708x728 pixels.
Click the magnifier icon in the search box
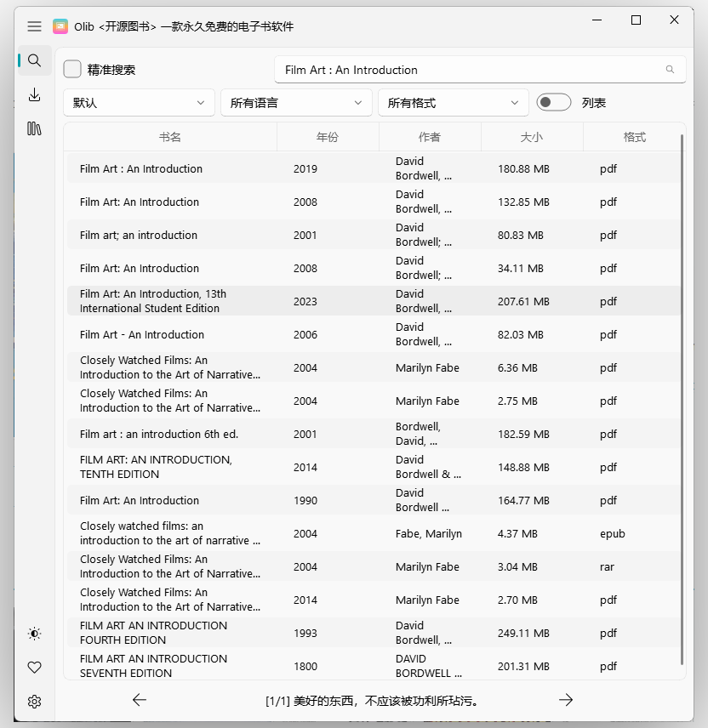670,69
